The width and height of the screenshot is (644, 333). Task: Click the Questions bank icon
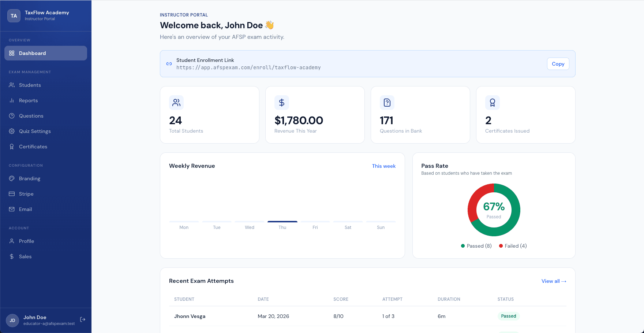pos(12,115)
